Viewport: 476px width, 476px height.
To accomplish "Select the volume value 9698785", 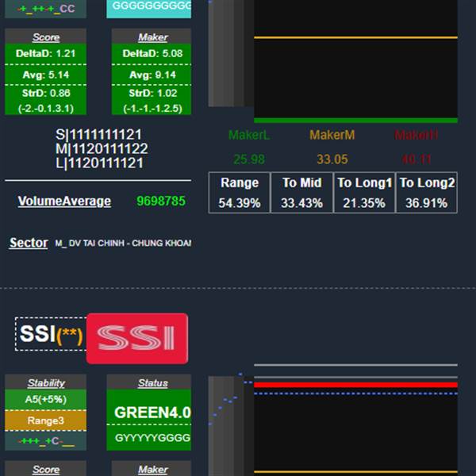I will [x=161, y=201].
